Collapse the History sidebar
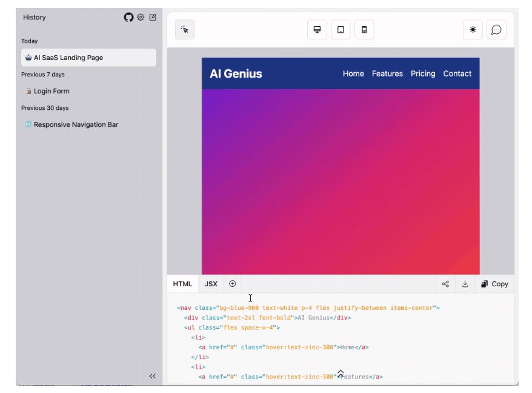The image size is (532, 393). (153, 376)
